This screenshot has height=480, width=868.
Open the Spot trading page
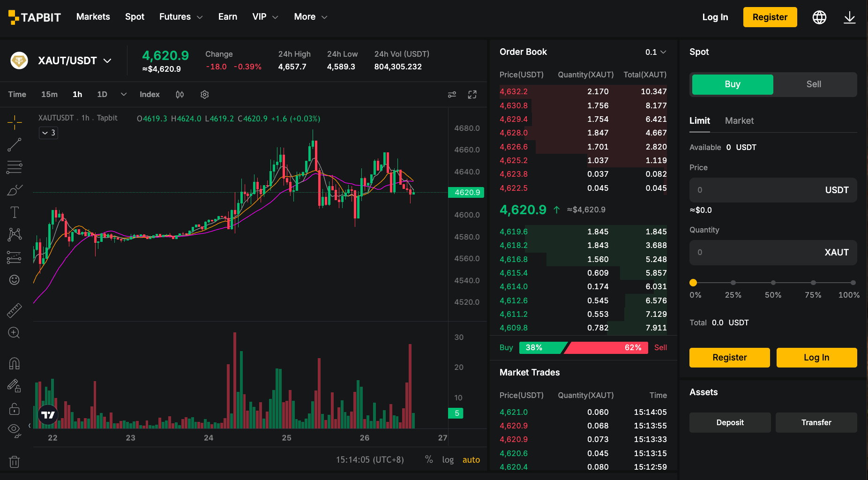135,17
